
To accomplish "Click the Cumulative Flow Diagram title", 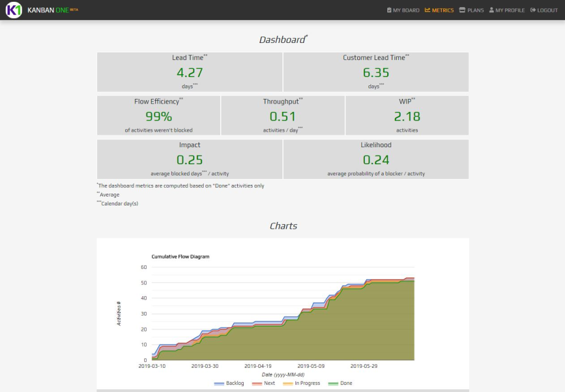I will tap(181, 257).
